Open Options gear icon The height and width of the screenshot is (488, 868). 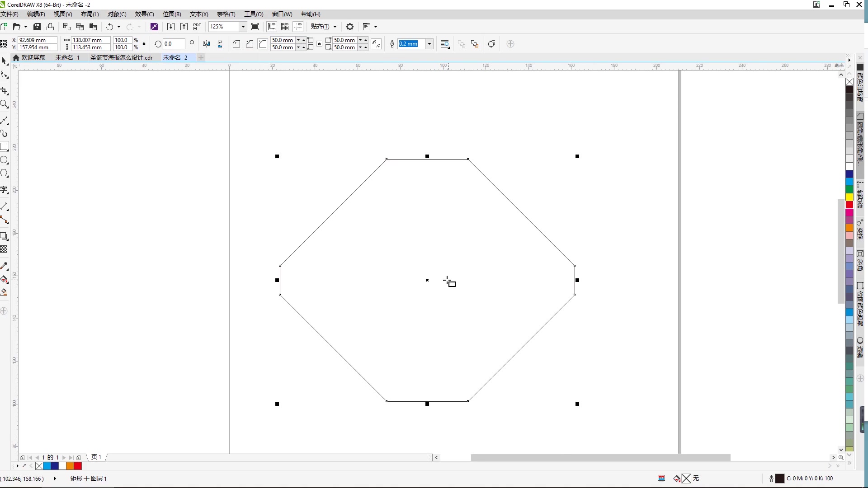349,27
